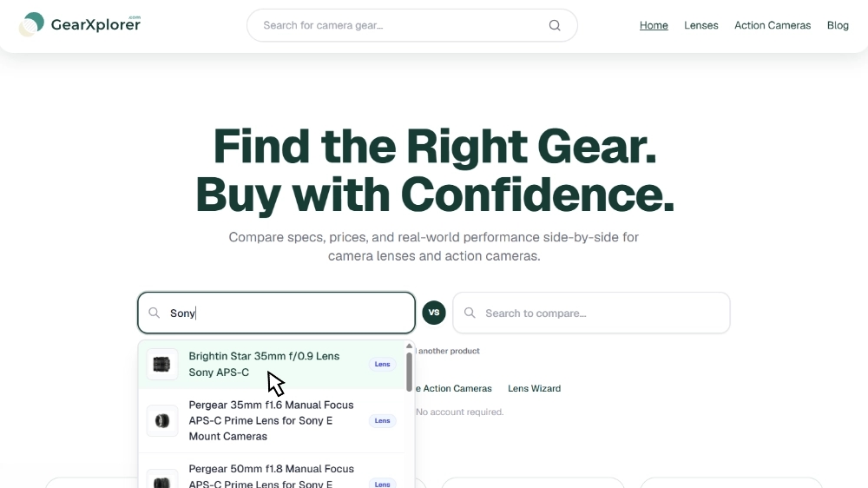Click the GearXplorer logo
The image size is (868, 488).
point(80,24)
